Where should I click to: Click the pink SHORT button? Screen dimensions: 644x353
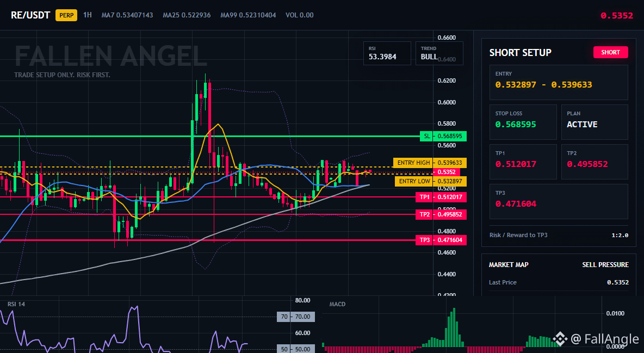point(610,52)
